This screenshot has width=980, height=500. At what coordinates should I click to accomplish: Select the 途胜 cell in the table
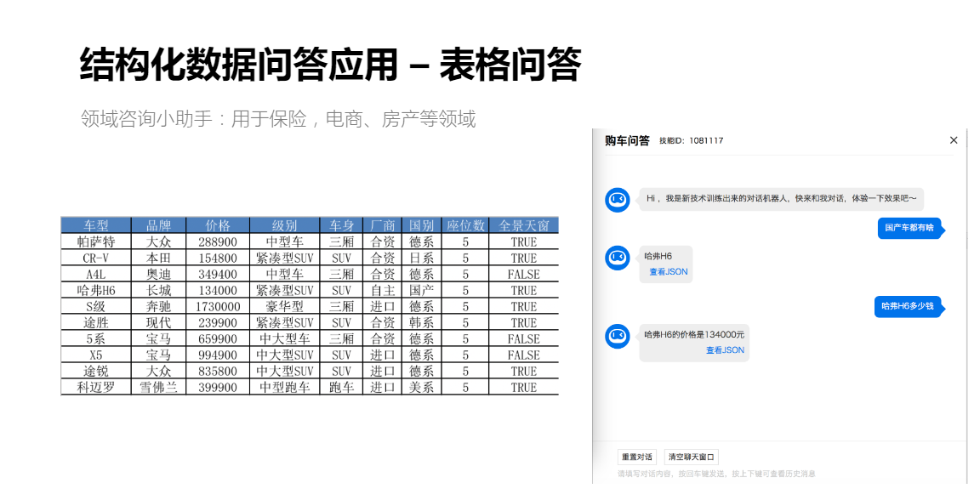96,323
